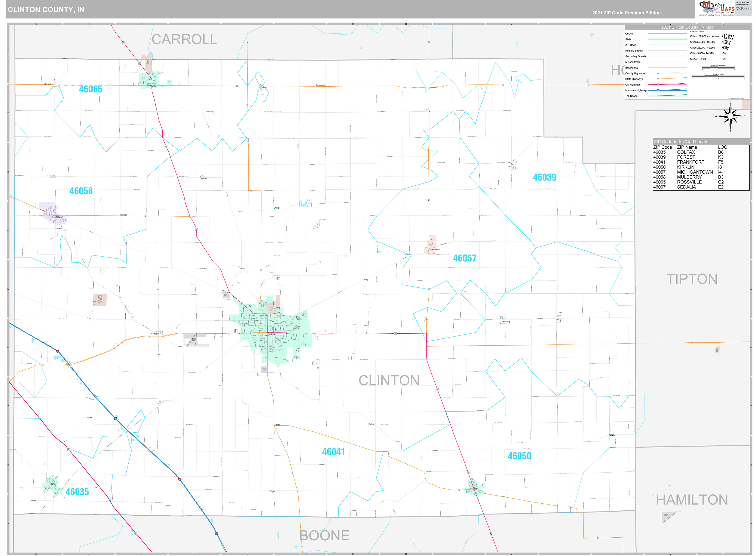Click the ZIP Code Index/Grid Locator header
Image resolution: width=756 pixels, height=556 pixels.
click(682, 142)
